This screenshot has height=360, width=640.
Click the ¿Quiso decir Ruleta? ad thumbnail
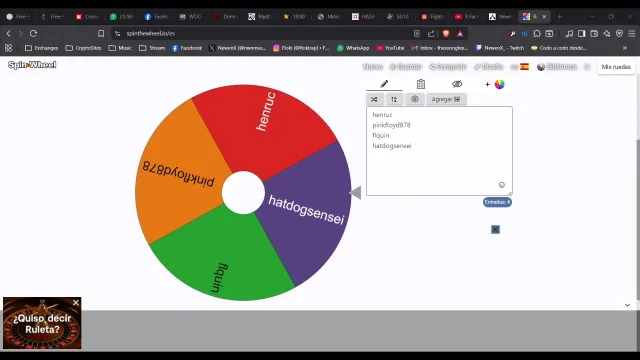pyautogui.click(x=42, y=323)
